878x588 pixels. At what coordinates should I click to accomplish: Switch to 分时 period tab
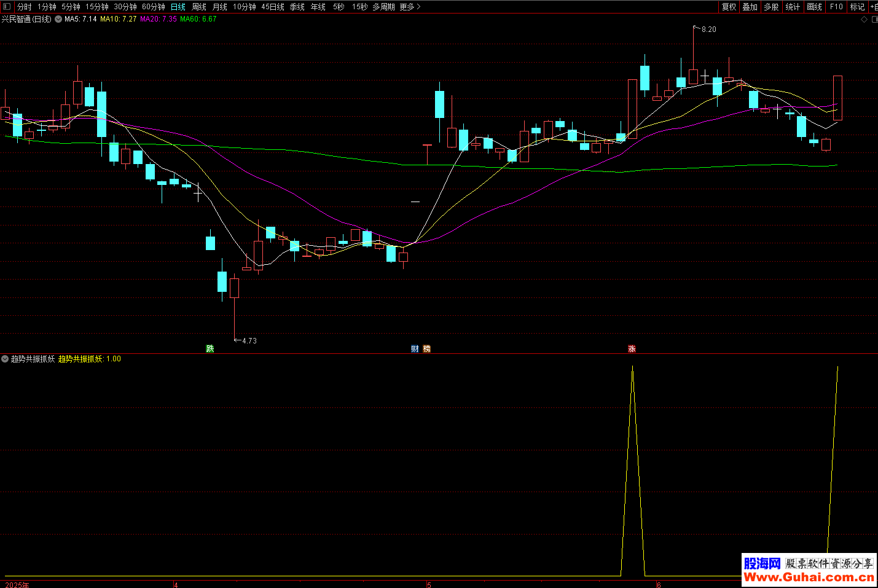pos(24,7)
